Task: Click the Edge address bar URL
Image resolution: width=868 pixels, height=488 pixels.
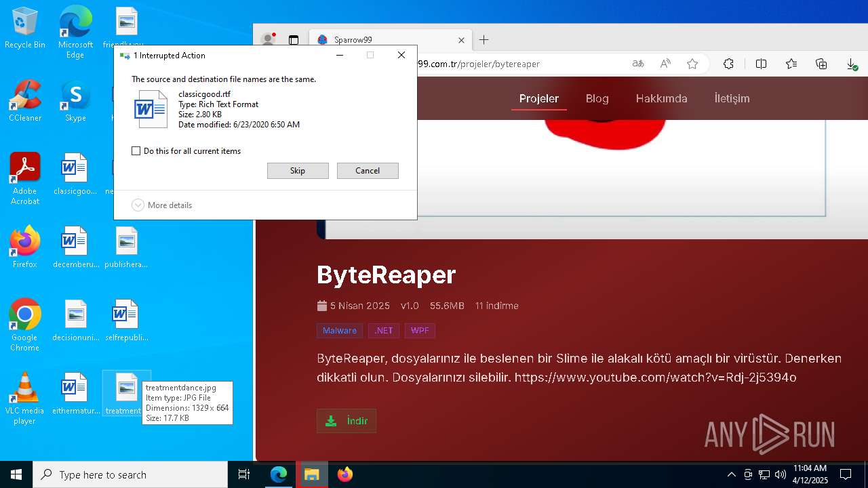Action: (x=478, y=64)
